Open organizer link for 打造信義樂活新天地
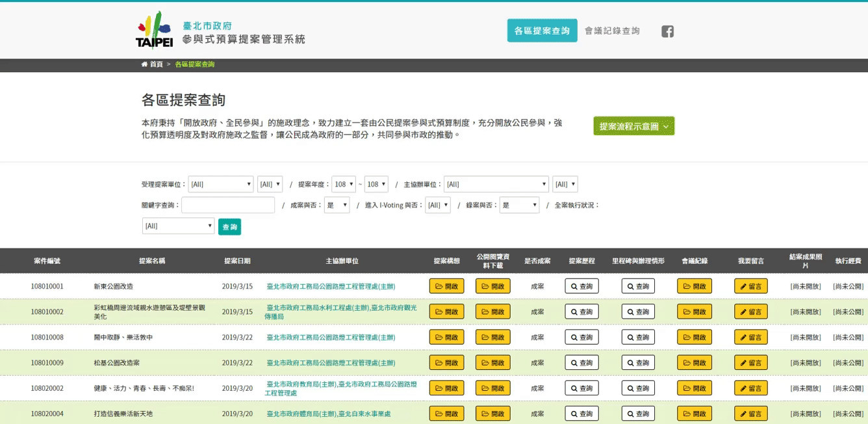The height and width of the screenshot is (424, 868). 329,414
